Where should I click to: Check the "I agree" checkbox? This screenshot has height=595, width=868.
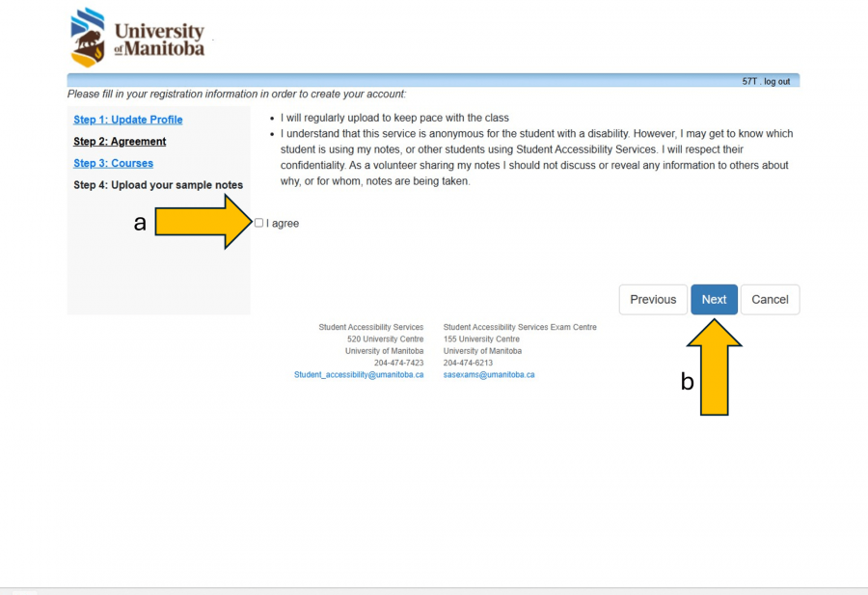click(x=258, y=222)
